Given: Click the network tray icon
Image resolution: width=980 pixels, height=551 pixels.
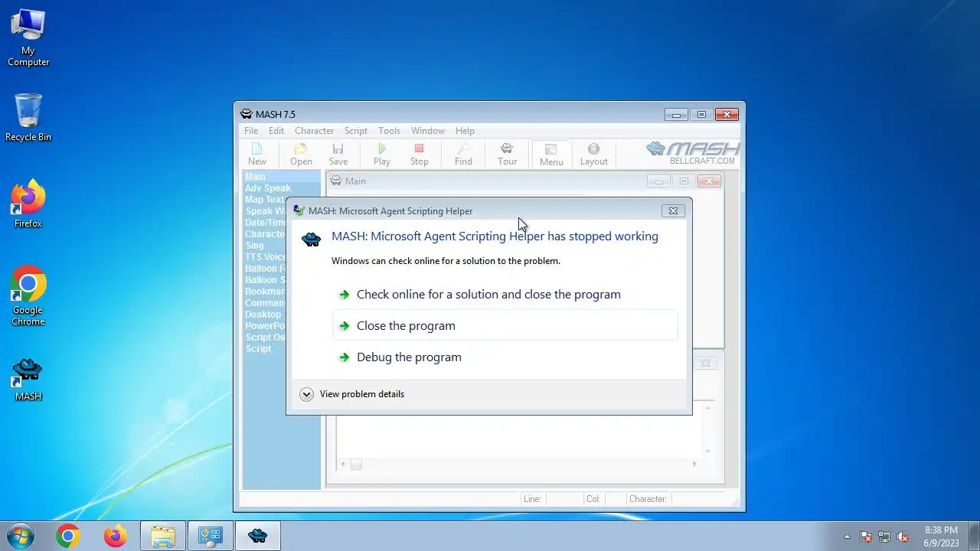Looking at the screenshot, I should tap(884, 537).
